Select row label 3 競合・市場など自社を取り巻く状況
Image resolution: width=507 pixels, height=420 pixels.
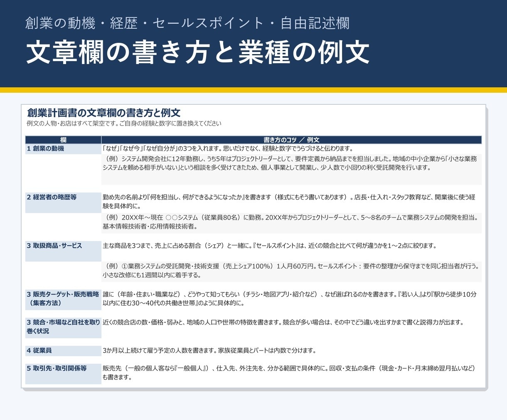click(x=63, y=327)
